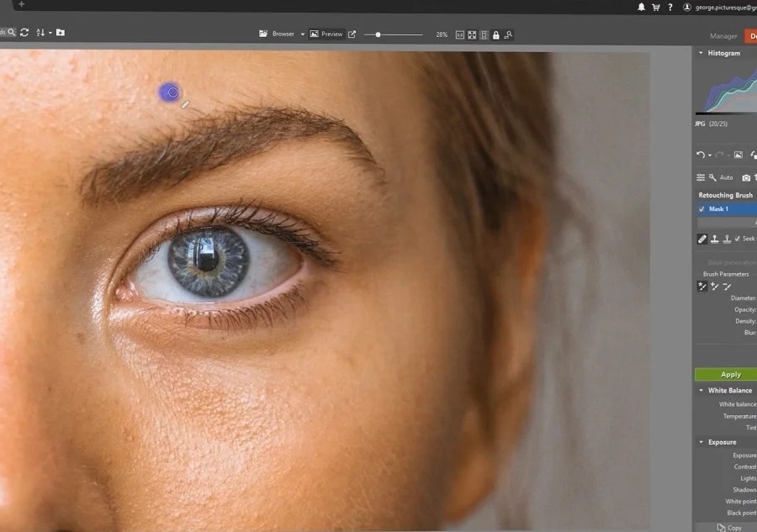Screen dimensions: 757x532
Task: Open a new tab with the plus icon
Action: [x=21, y=4]
